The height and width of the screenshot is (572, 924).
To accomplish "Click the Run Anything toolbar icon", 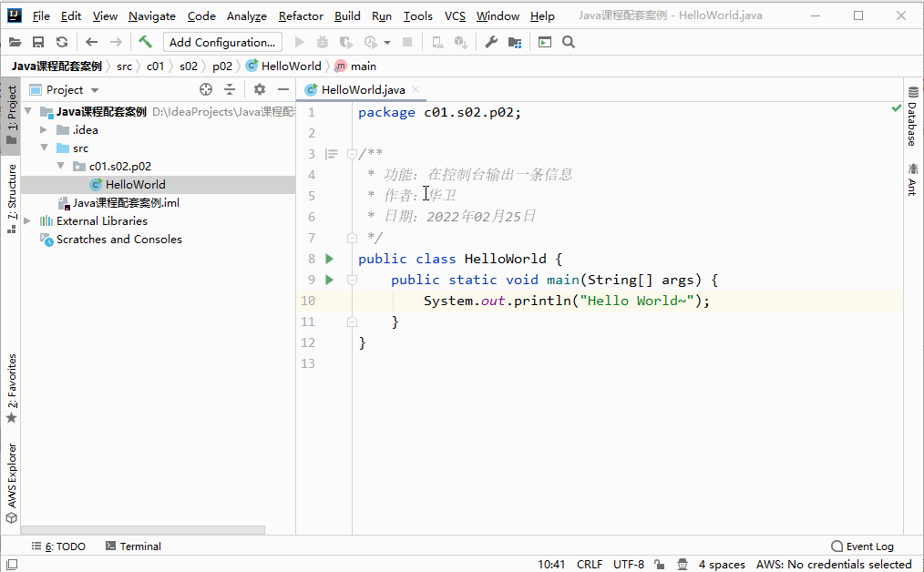I will coord(545,42).
